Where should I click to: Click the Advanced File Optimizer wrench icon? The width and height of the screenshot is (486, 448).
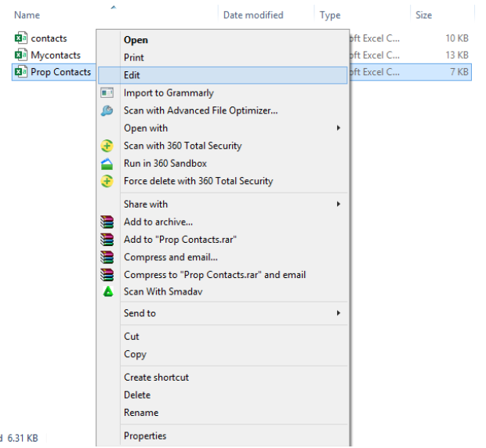point(107,110)
